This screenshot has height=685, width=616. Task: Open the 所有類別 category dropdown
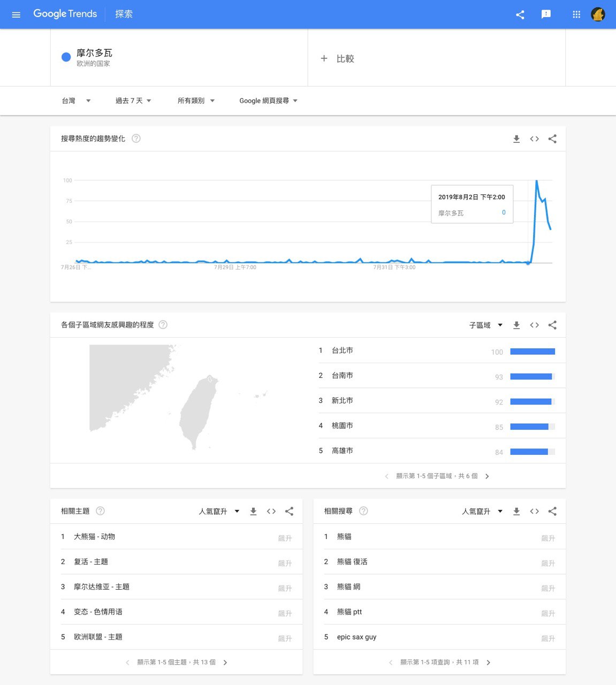196,101
